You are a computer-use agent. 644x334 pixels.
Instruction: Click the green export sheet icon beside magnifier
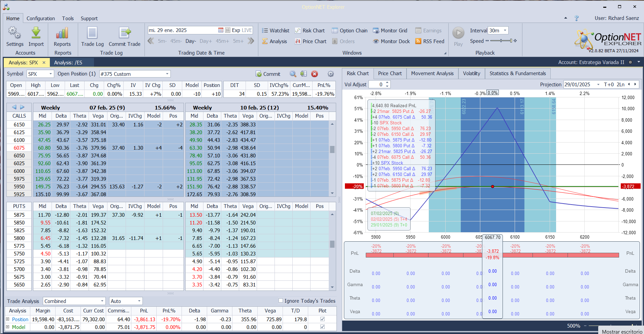303,74
